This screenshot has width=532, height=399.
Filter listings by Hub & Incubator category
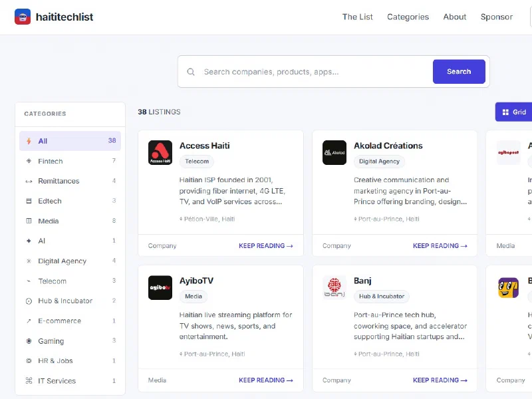(70, 301)
